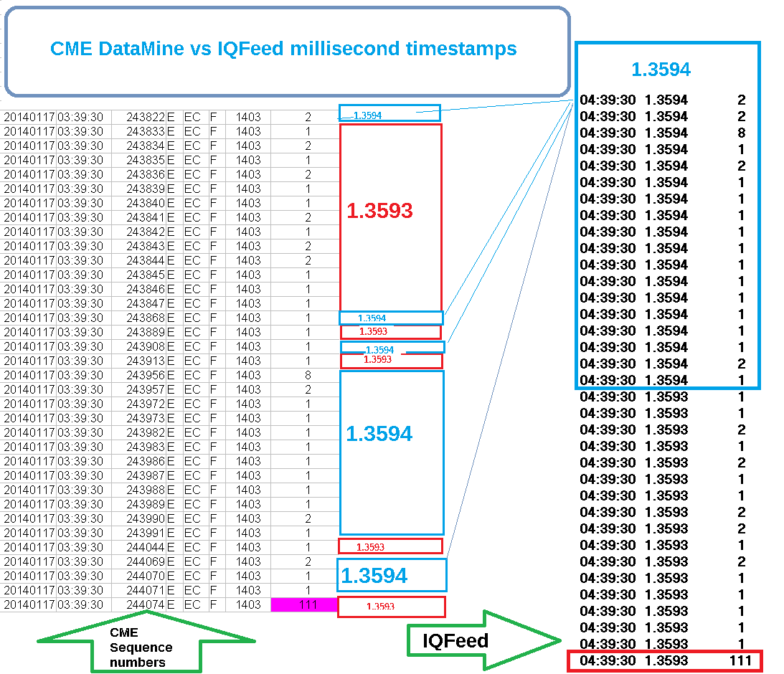Image resolution: width=784 pixels, height=674 pixels.
Task: Click the 1403 cell in row 243868
Action: (248, 318)
